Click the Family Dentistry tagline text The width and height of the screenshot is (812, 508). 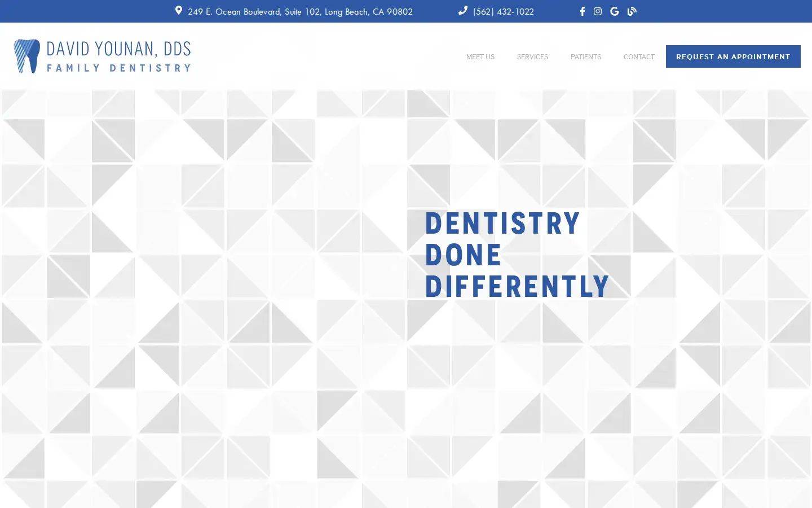118,68
